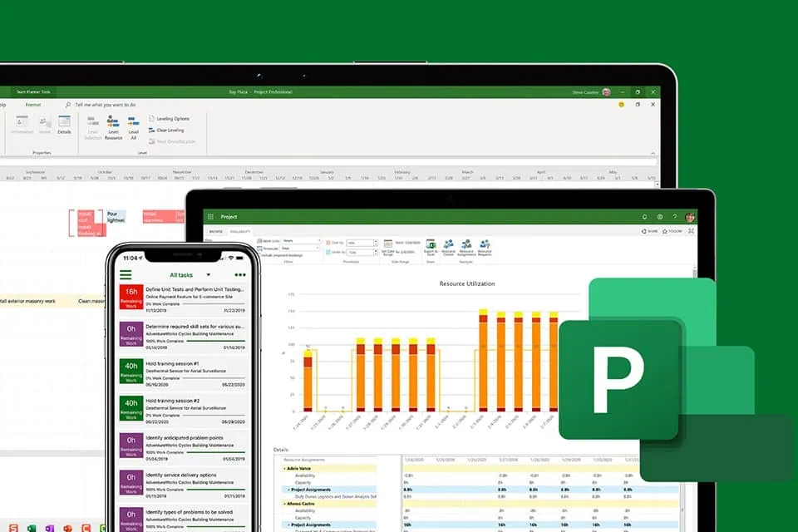Open the Resource Center icon
798x532 pixels.
click(449, 246)
